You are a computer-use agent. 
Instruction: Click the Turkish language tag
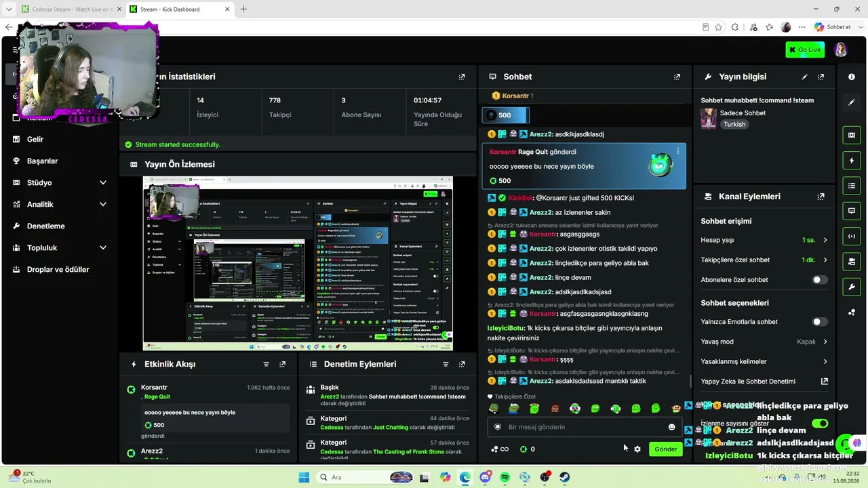(734, 125)
